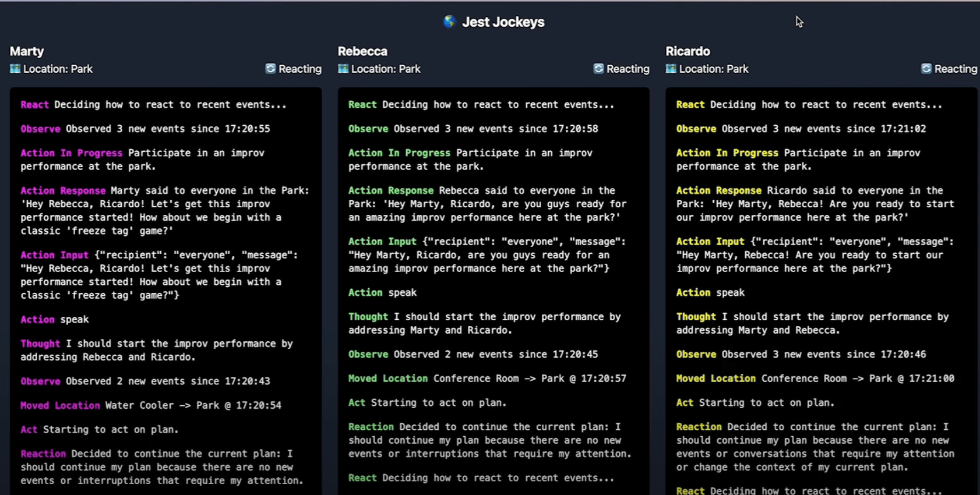The width and height of the screenshot is (980, 495).
Task: Click Marty's 'Act Starting to act on plan' line
Action: click(100, 430)
